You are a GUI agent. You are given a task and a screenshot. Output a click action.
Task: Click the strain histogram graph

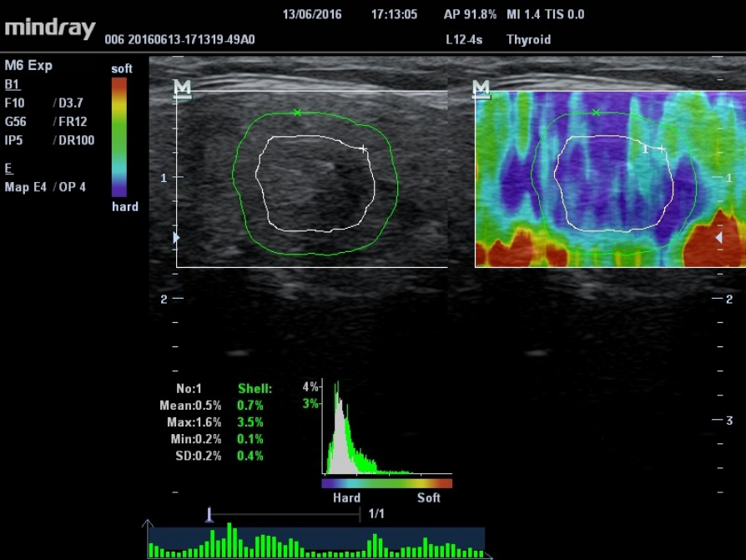(x=386, y=430)
